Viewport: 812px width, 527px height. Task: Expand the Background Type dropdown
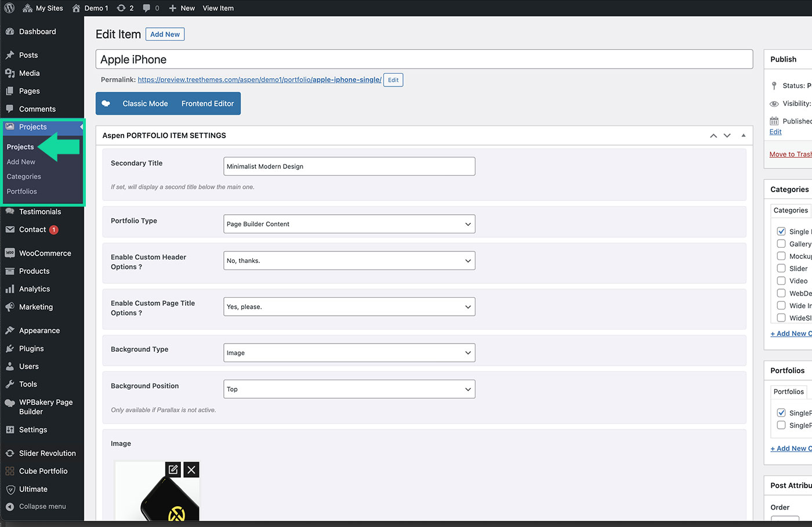click(349, 353)
